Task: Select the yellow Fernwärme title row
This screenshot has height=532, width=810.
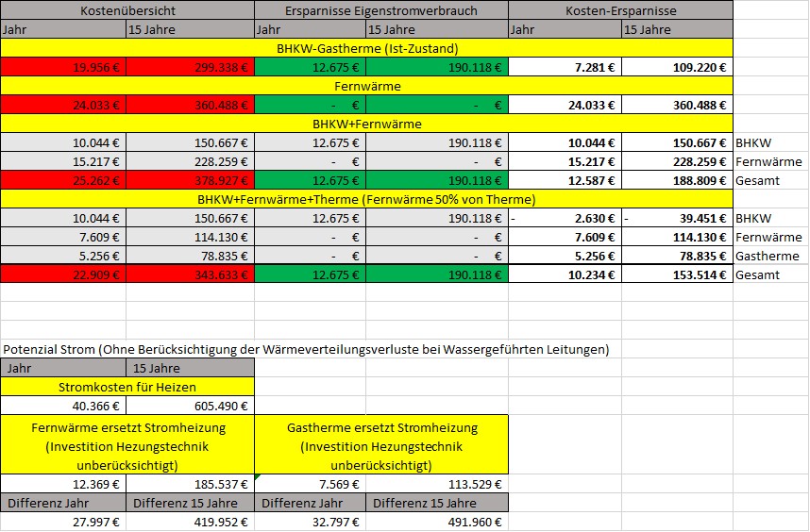Action: coord(367,86)
